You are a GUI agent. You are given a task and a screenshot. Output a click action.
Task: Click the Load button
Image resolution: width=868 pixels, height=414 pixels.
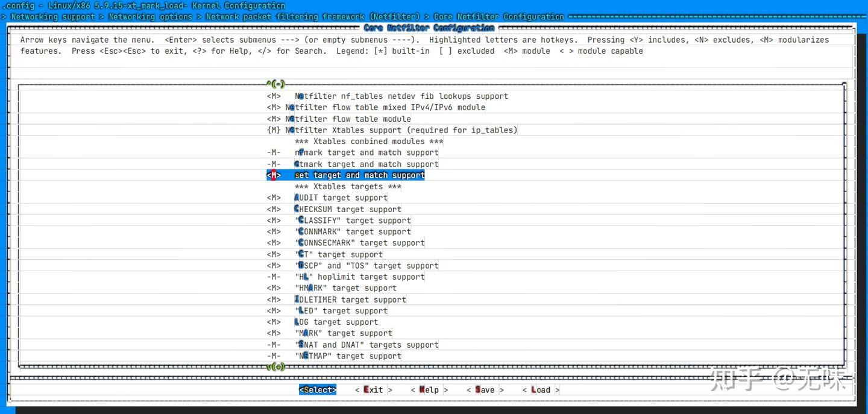coord(541,390)
